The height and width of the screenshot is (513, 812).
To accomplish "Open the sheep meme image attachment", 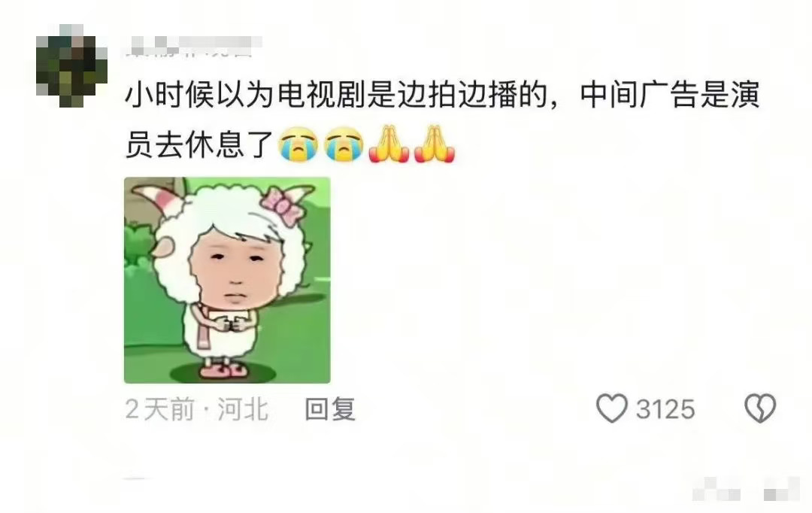I will (x=227, y=281).
